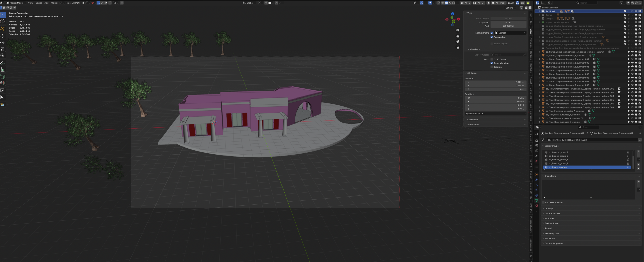Enable the Add Rest Position checkbox
The width and height of the screenshot is (644, 262).
click(x=543, y=202)
